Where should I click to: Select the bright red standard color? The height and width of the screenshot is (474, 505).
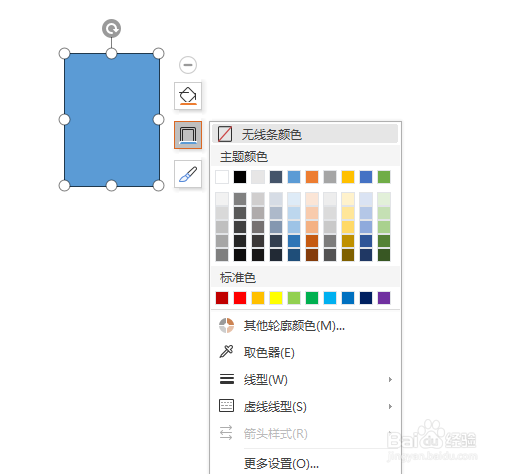click(240, 298)
